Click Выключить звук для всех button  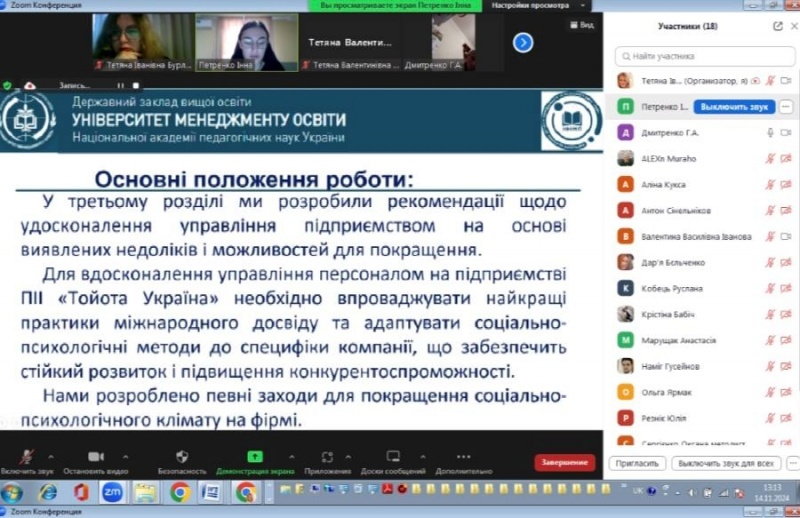tap(726, 463)
